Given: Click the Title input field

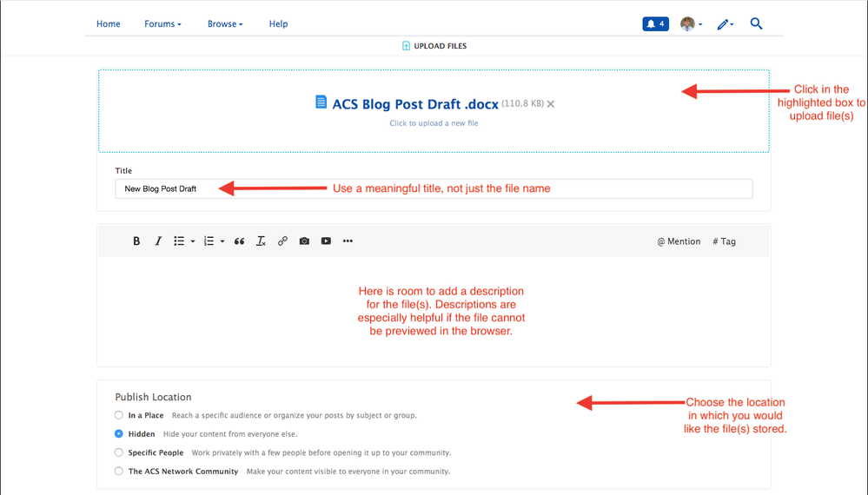Looking at the screenshot, I should (434, 188).
